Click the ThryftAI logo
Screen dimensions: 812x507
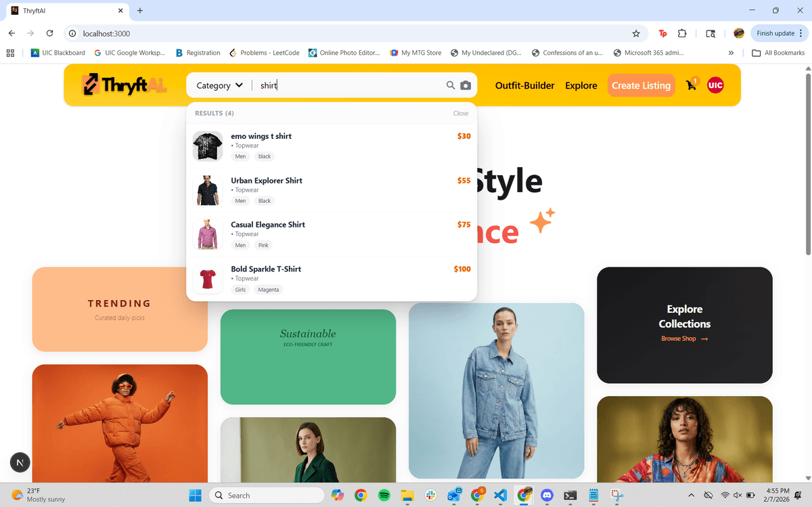pyautogui.click(x=125, y=85)
